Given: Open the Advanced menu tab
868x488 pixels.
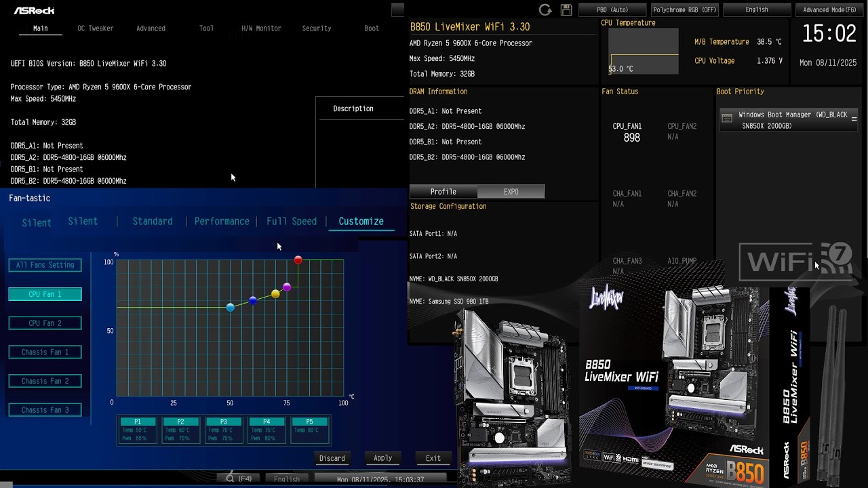Looking at the screenshot, I should pyautogui.click(x=151, y=28).
